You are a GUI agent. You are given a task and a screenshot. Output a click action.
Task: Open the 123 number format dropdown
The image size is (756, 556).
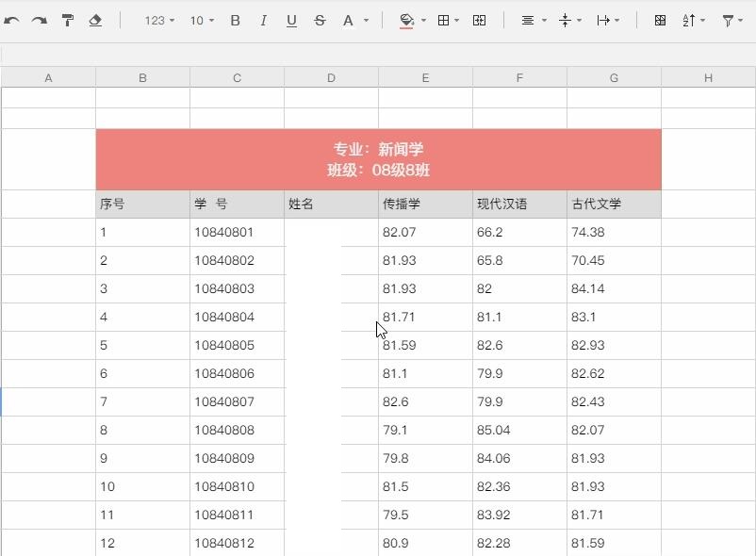[x=159, y=20]
